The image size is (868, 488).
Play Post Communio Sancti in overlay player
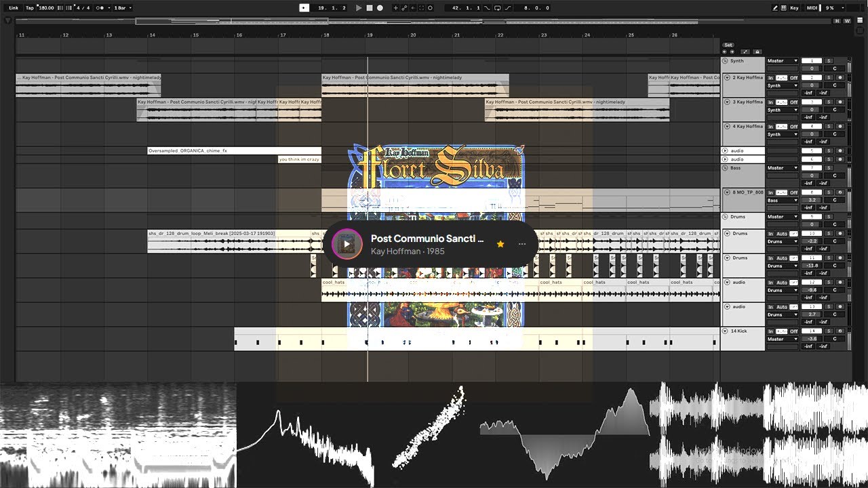click(347, 244)
